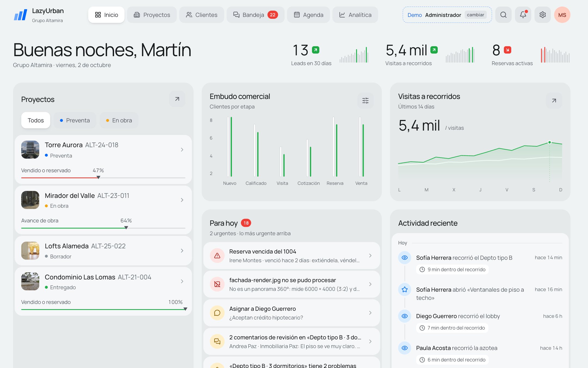588x368 pixels.
Task: Click the cambiar role button
Action: coord(475,15)
